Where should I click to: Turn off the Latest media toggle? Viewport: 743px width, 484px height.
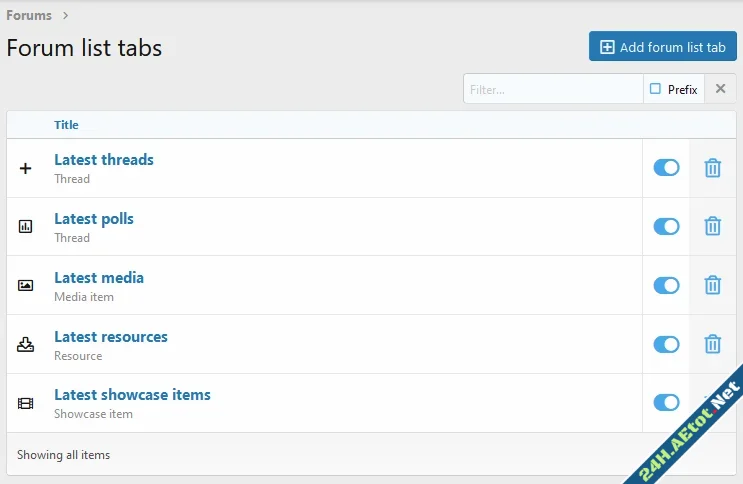666,286
